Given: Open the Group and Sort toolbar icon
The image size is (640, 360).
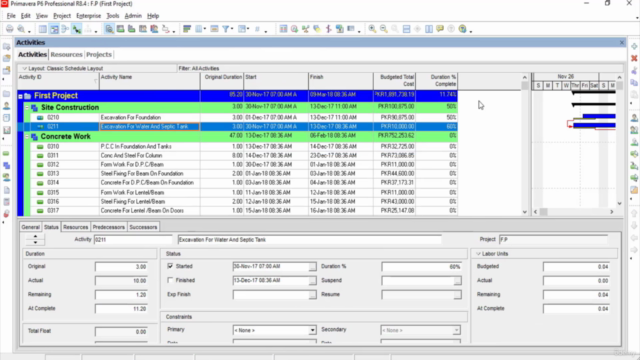Looking at the screenshot, I should point(242,29).
